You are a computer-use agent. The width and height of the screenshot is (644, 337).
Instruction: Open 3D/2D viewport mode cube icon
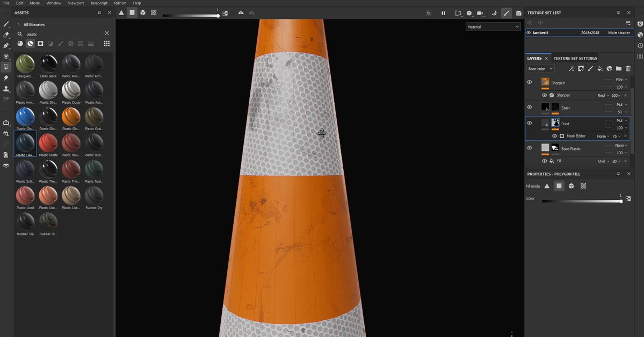click(x=469, y=13)
